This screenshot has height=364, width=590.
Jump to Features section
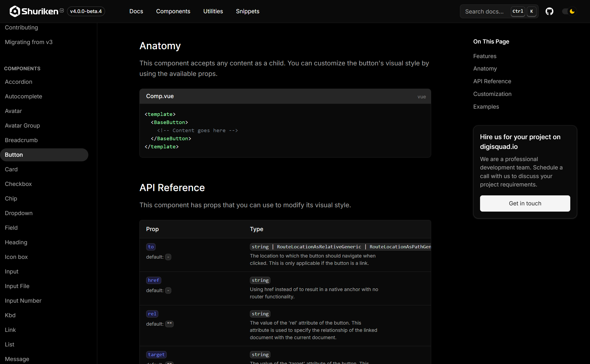coord(485,56)
